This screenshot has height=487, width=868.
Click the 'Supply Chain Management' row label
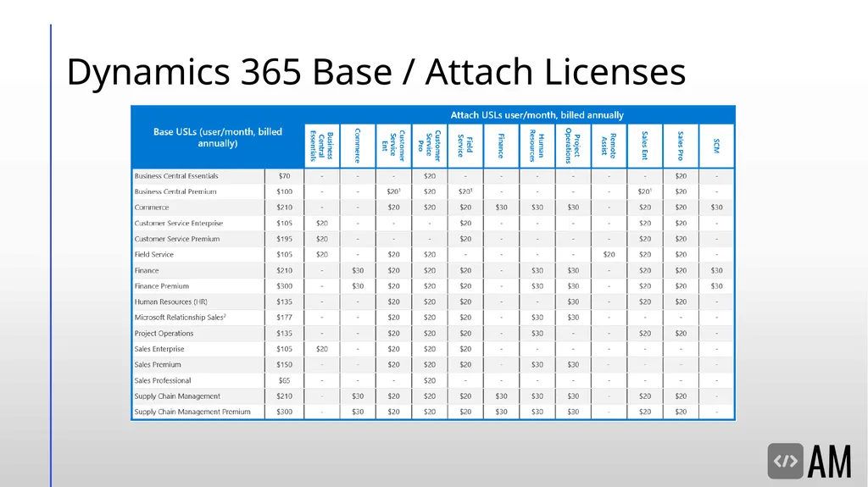pyautogui.click(x=177, y=396)
